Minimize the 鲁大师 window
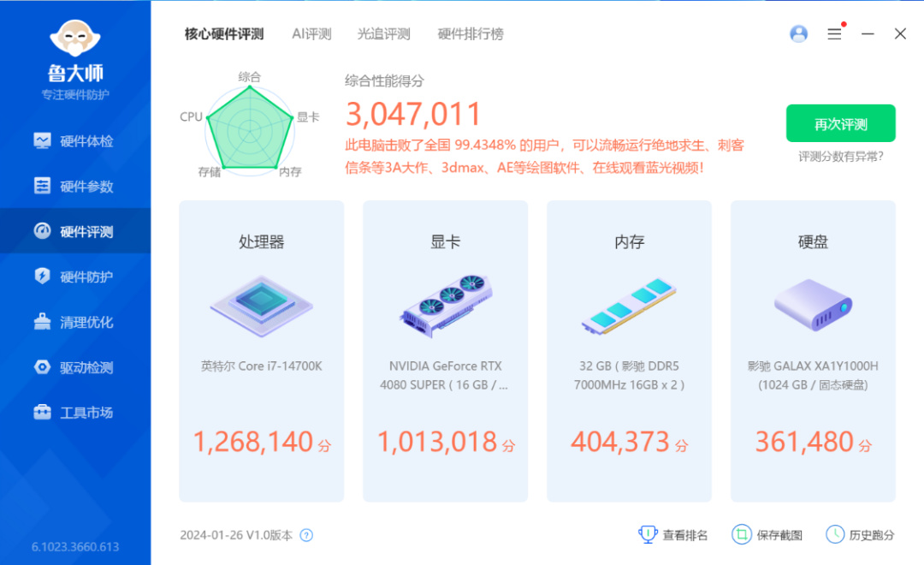 tap(868, 33)
